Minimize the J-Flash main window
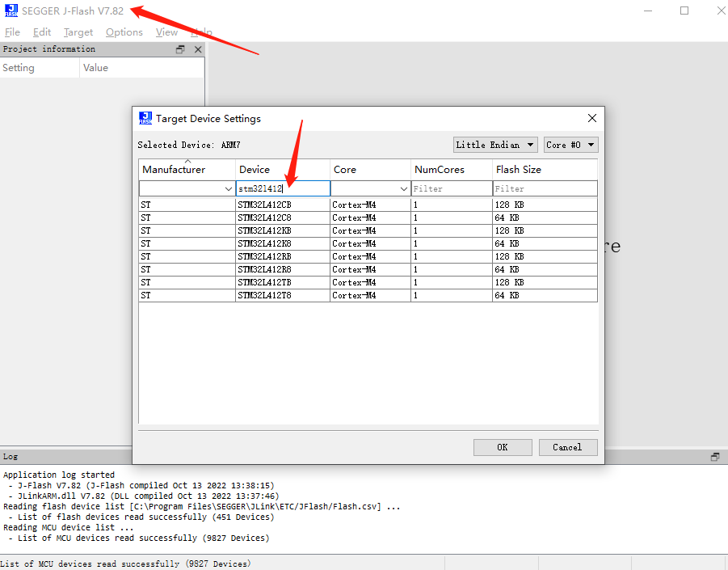Image resolution: width=728 pixels, height=570 pixels. [x=648, y=11]
